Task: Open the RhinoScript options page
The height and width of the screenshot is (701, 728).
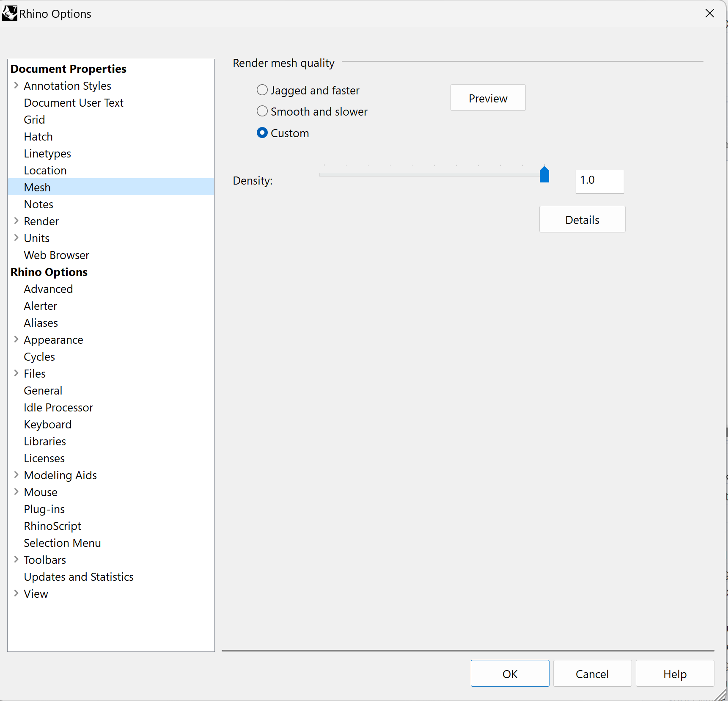Action: [x=52, y=526]
